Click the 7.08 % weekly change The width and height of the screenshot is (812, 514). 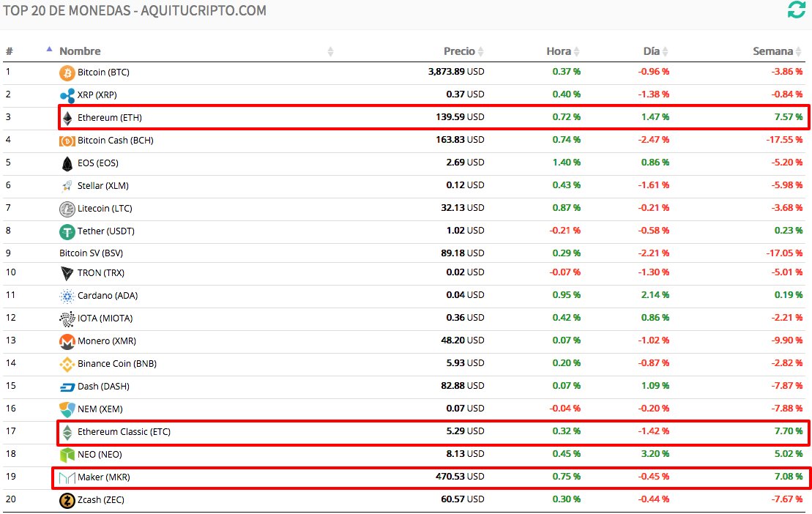(x=788, y=477)
